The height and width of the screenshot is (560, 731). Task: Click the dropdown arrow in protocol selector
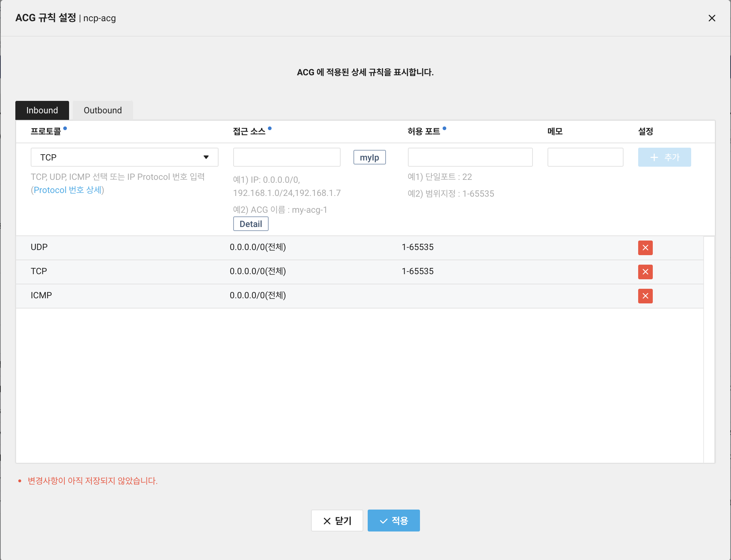tap(206, 157)
